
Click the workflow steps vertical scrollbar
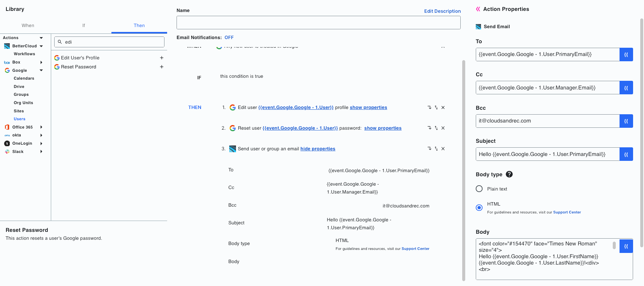coord(464,170)
